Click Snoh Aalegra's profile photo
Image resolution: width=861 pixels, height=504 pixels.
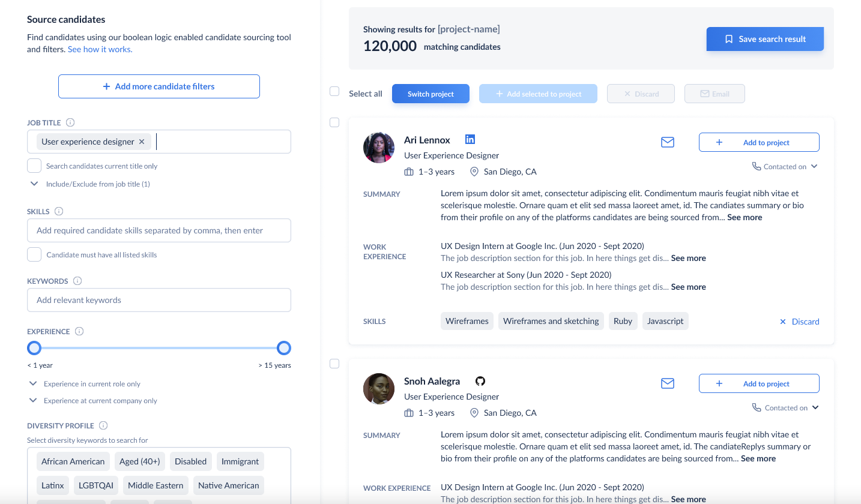tap(379, 389)
